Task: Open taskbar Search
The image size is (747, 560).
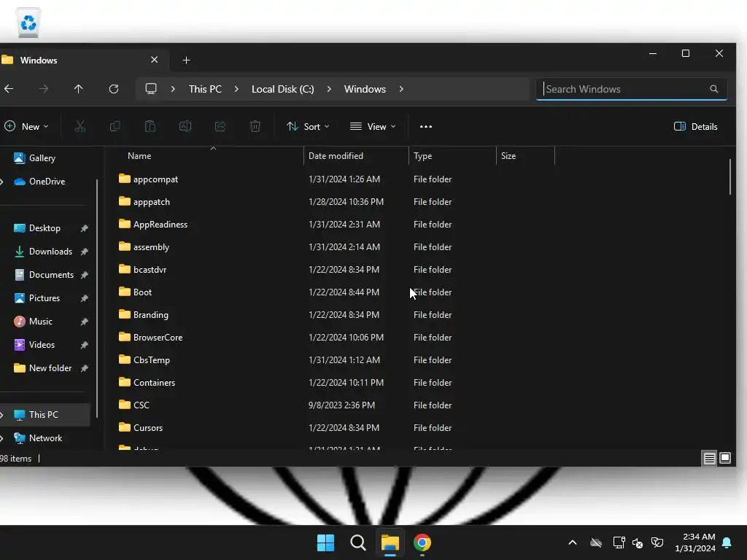Action: pos(357,542)
